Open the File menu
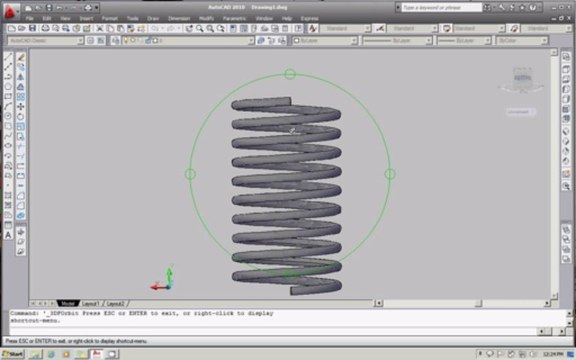The width and height of the screenshot is (576, 360). (29, 18)
